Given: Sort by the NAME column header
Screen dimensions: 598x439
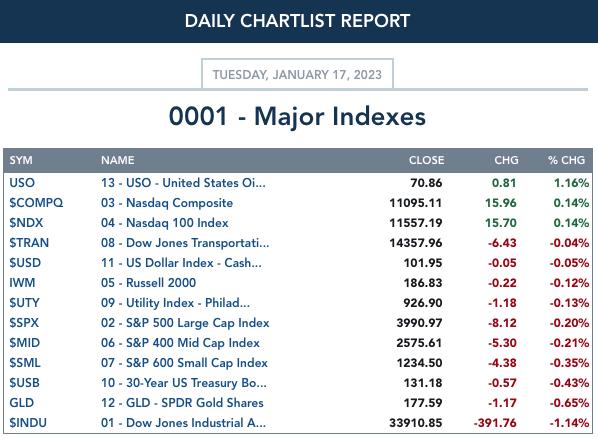Looking at the screenshot, I should pos(117,160).
